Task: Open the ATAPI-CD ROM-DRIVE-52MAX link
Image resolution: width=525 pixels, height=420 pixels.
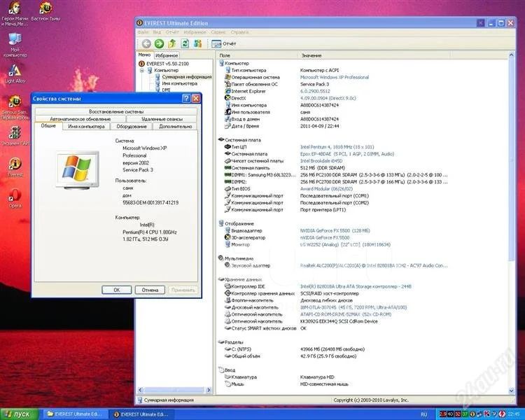Action: [x=346, y=314]
